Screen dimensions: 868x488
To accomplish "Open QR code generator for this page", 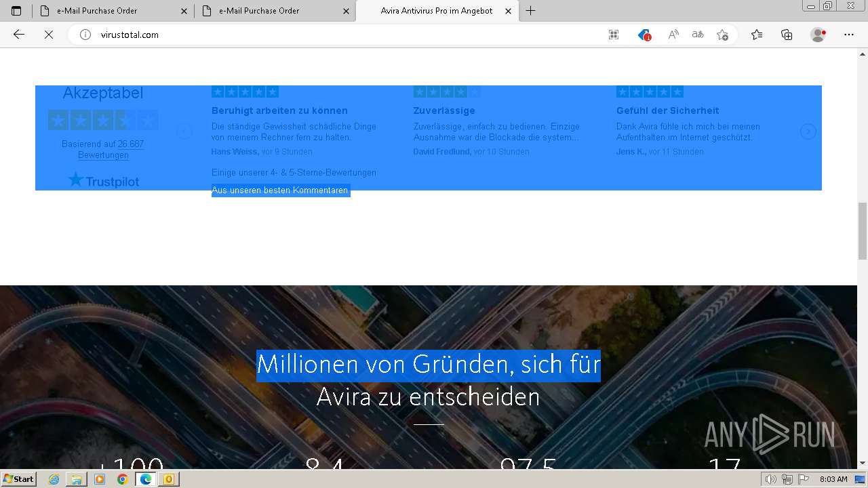I will click(614, 35).
